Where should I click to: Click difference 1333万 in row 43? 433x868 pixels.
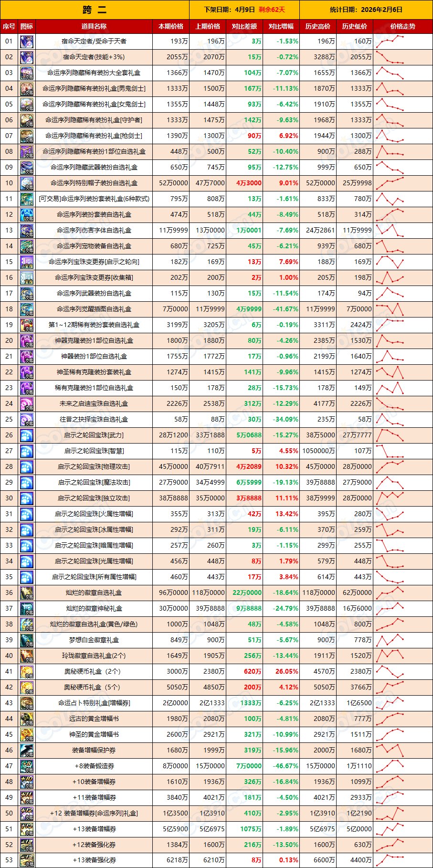point(251,703)
